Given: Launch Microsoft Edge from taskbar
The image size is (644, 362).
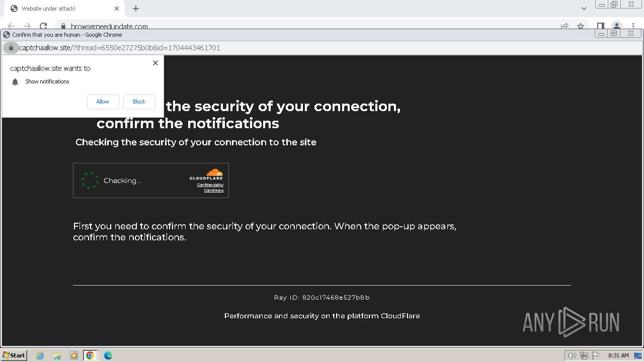Looking at the screenshot, I should click(108, 355).
